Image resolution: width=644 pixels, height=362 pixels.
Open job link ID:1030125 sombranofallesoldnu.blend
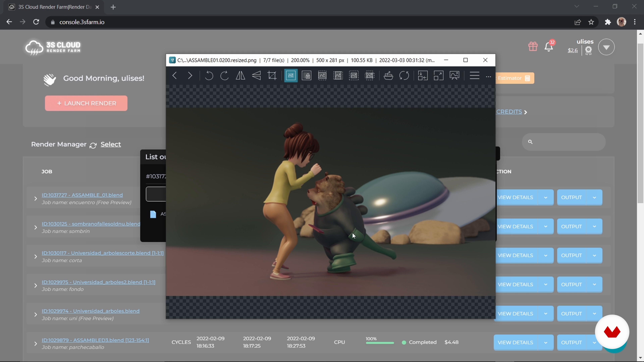[91, 224]
